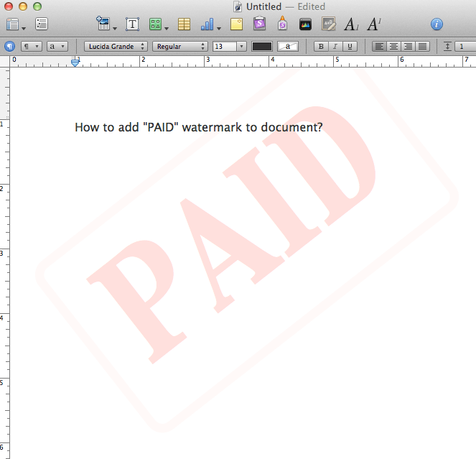This screenshot has height=459, width=476.
Task: Expand the font size dropdown arrow
Action: pyautogui.click(x=241, y=47)
